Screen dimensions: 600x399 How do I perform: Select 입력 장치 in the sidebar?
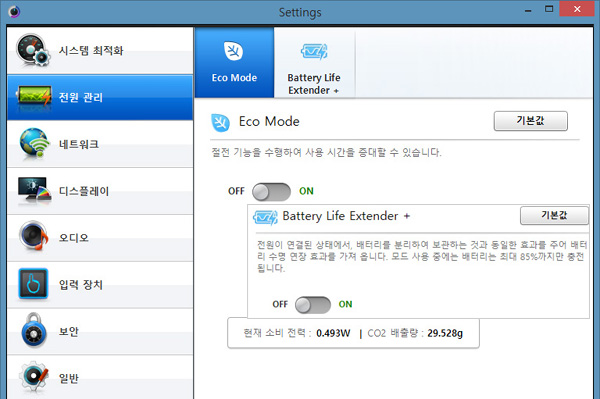point(100,285)
